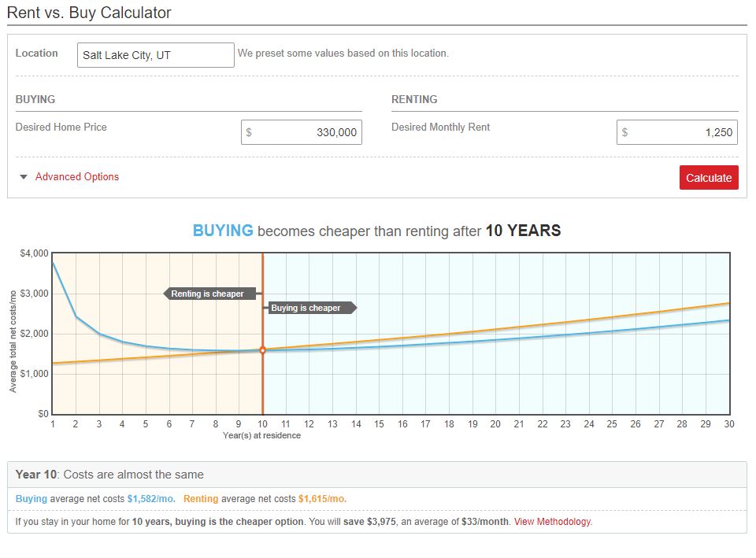Focus the Desired Home Price input
This screenshot has width=756, height=558.
[307, 132]
